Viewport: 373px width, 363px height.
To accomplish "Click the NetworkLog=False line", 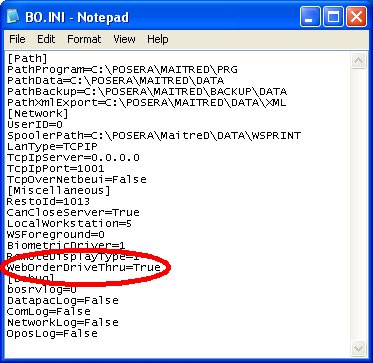I will coord(62,323).
